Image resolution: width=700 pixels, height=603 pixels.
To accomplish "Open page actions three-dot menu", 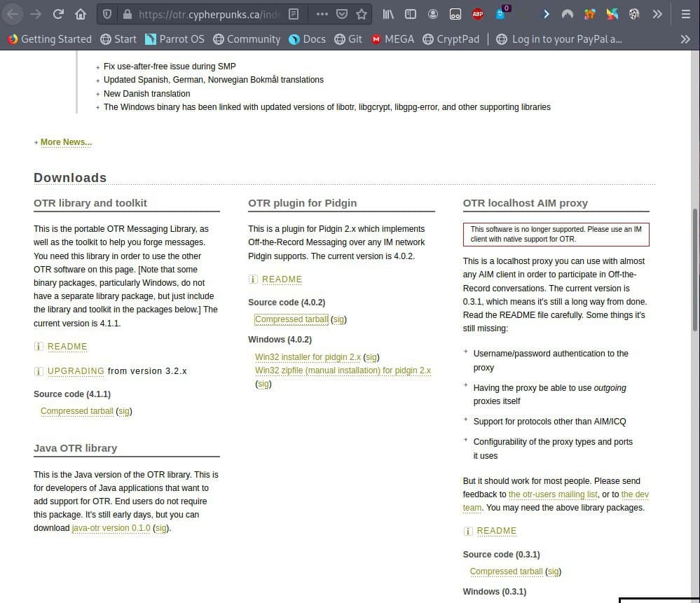I will pos(322,14).
